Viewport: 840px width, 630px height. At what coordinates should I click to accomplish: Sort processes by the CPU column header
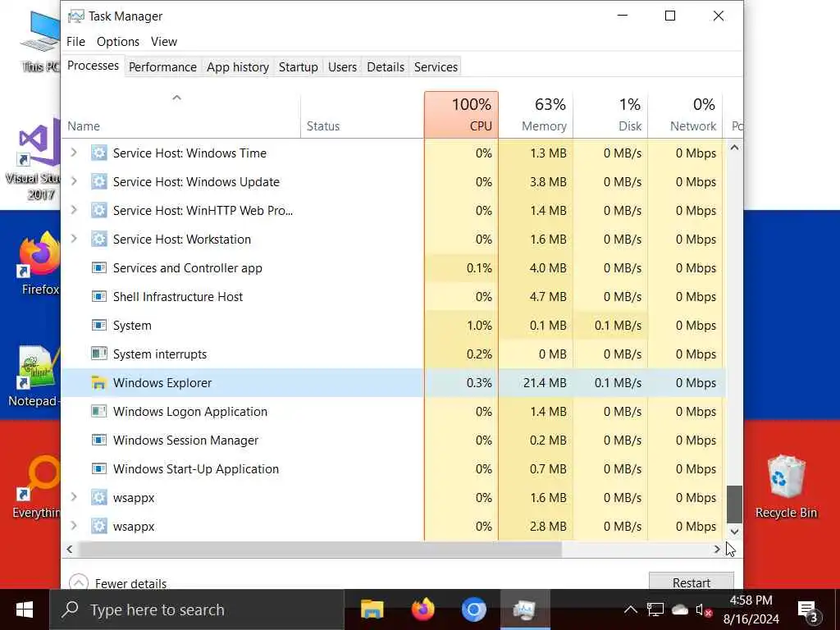click(461, 115)
